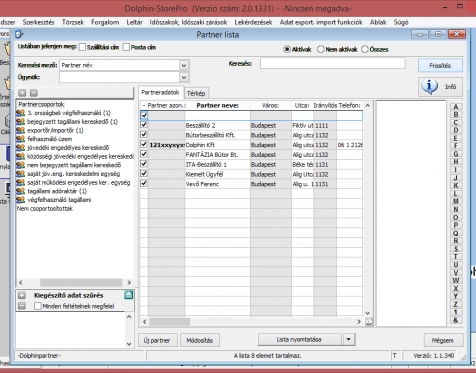The width and height of the screenshot is (476, 373).
Task: Select the ITA-Beszállító 1 partner row
Action: [x=251, y=164]
